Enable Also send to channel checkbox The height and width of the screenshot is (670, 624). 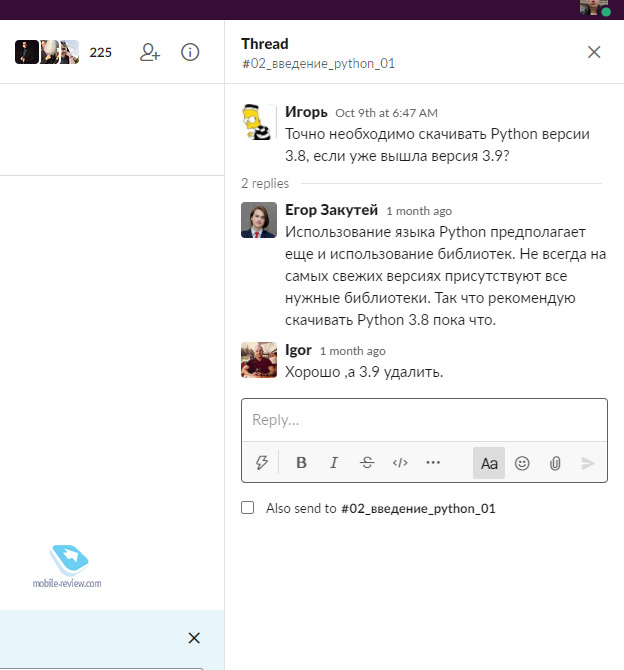pos(248,508)
